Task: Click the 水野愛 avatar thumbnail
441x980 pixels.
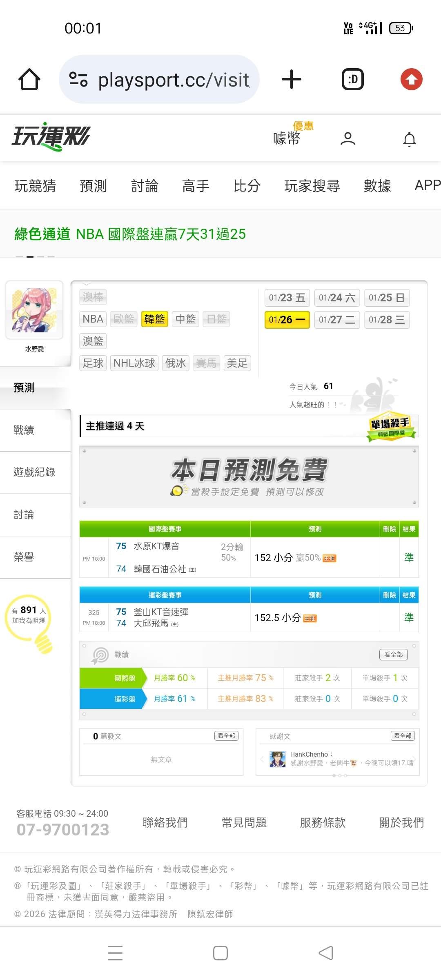Action: (34, 310)
